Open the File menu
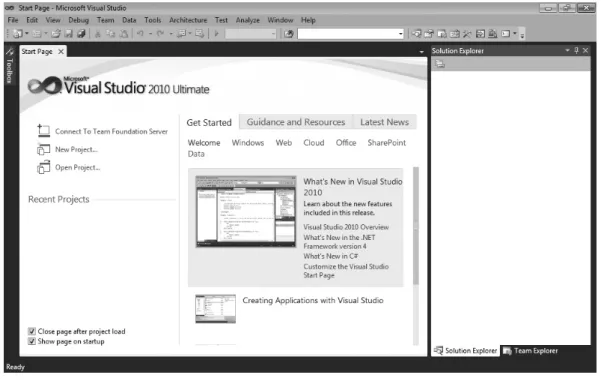 [13, 20]
